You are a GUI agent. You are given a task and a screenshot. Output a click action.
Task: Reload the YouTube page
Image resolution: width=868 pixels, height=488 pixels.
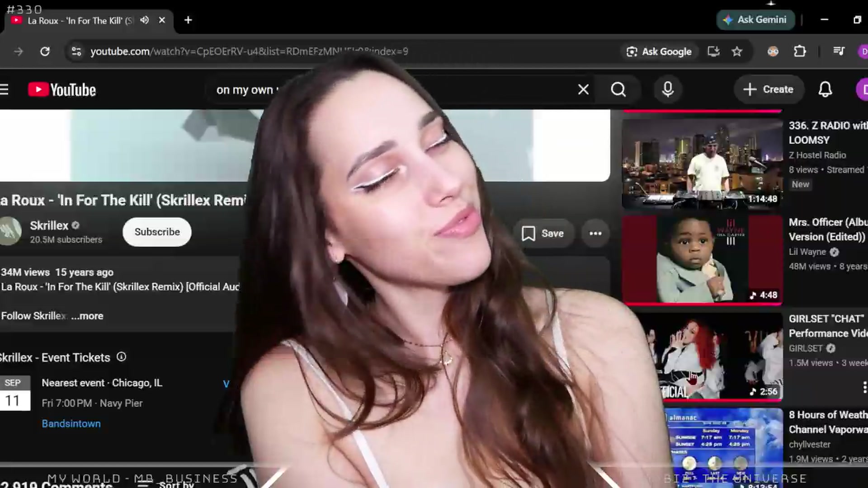pos(45,52)
